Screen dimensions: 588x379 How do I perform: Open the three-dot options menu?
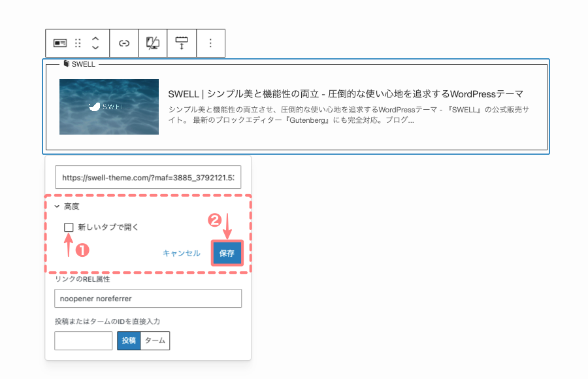tap(210, 43)
